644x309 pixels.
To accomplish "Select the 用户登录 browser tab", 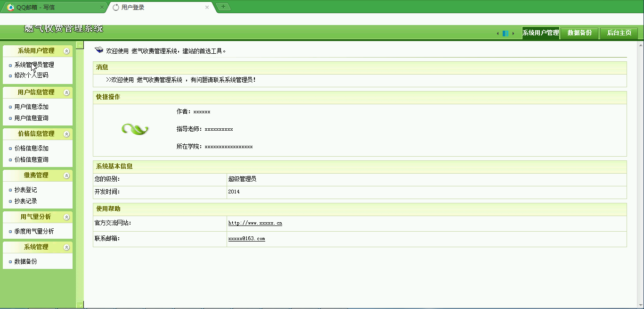I will click(x=161, y=7).
